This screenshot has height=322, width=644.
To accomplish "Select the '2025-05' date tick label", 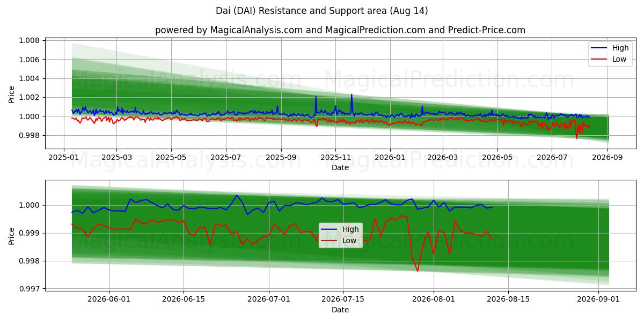I will [x=171, y=158].
